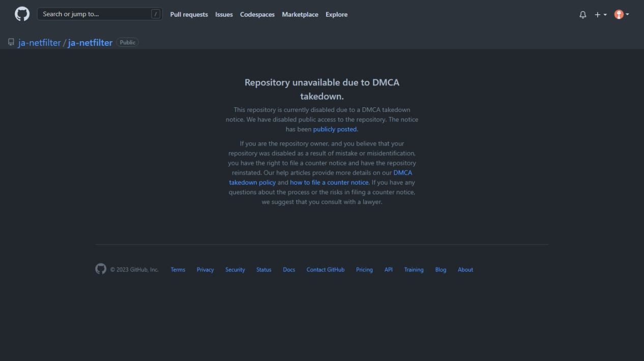Image resolution: width=644 pixels, height=361 pixels.
Task: Open the ja-netfilter owner profile link
Action: pyautogui.click(x=39, y=43)
